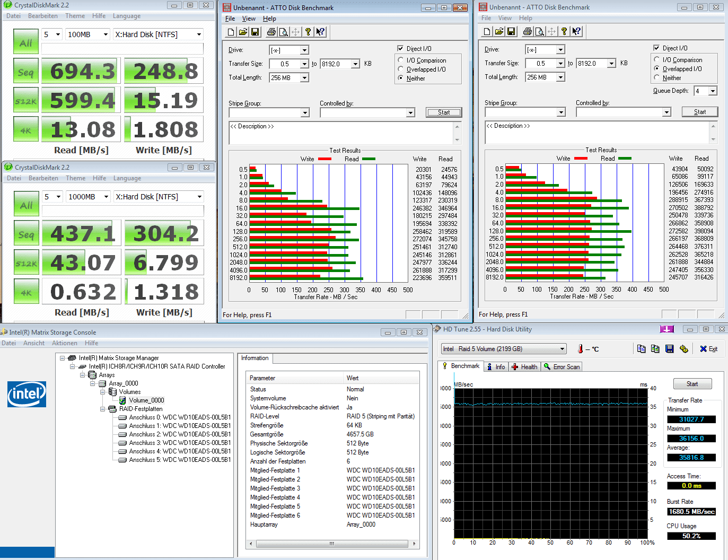The image size is (728, 560).
Task: Run 4K test in 1000MB CrystalDiskMark
Action: (x=27, y=292)
